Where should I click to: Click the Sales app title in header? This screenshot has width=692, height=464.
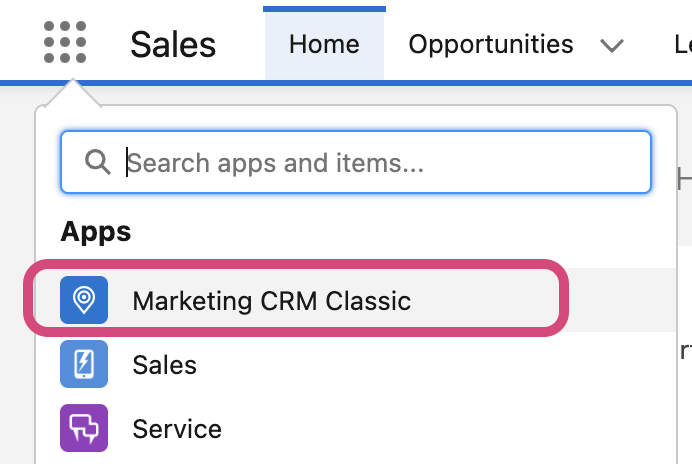tap(173, 45)
